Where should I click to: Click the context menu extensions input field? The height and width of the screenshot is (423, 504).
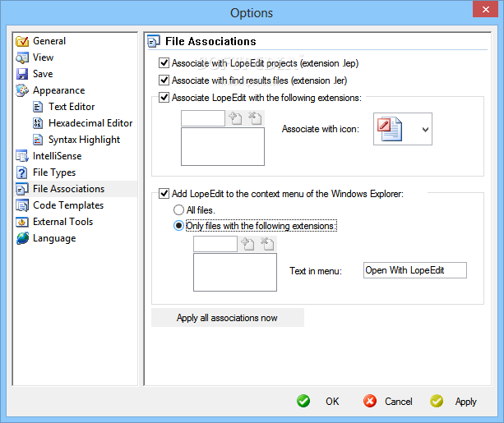pyautogui.click(x=215, y=244)
